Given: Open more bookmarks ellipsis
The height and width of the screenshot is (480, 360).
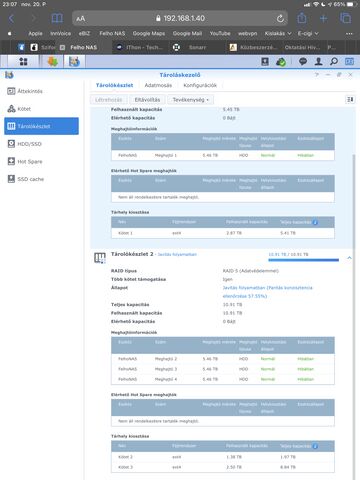Looking at the screenshot, I should (349, 33).
